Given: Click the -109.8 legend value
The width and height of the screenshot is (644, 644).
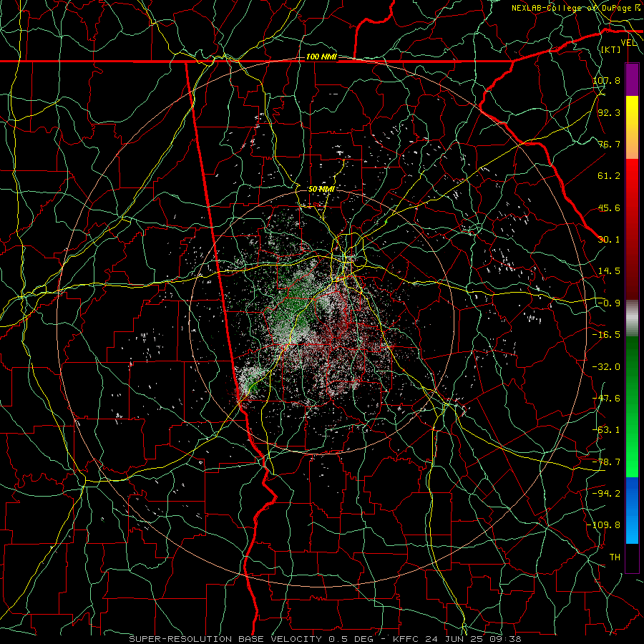Looking at the screenshot, I should (x=604, y=525).
